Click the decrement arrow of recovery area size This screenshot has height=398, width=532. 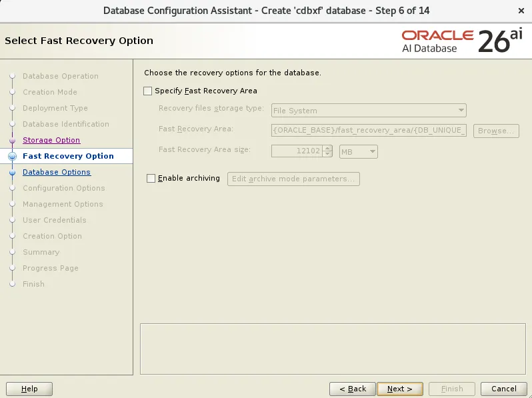327,154
